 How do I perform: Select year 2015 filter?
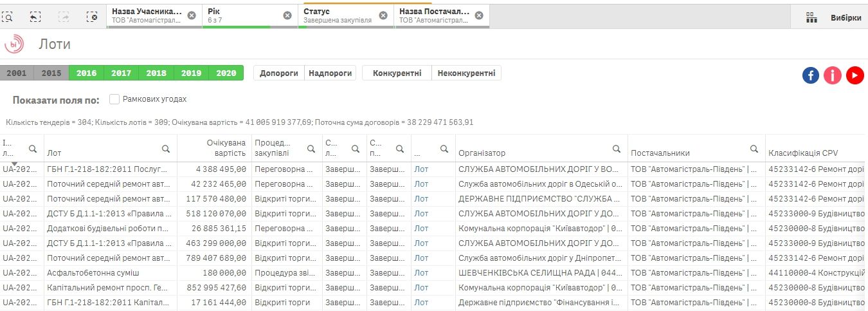coord(51,73)
